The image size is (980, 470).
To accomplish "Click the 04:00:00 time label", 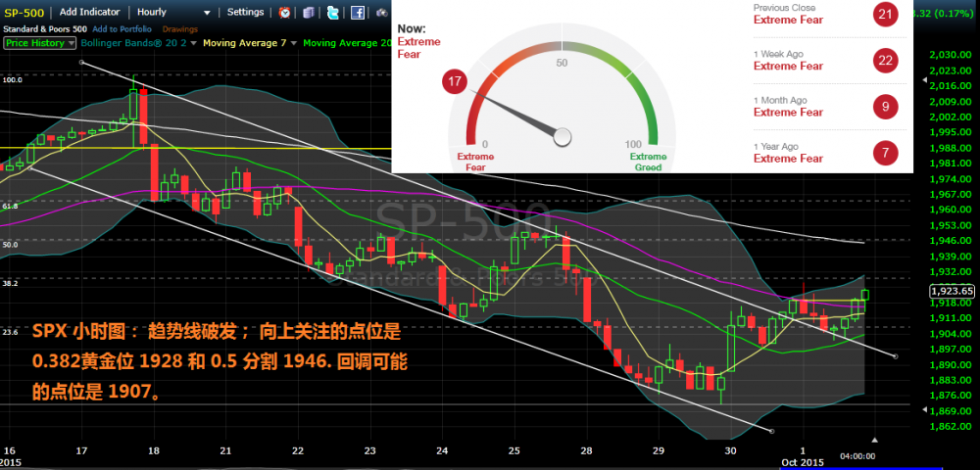I will pyautogui.click(x=857, y=456).
